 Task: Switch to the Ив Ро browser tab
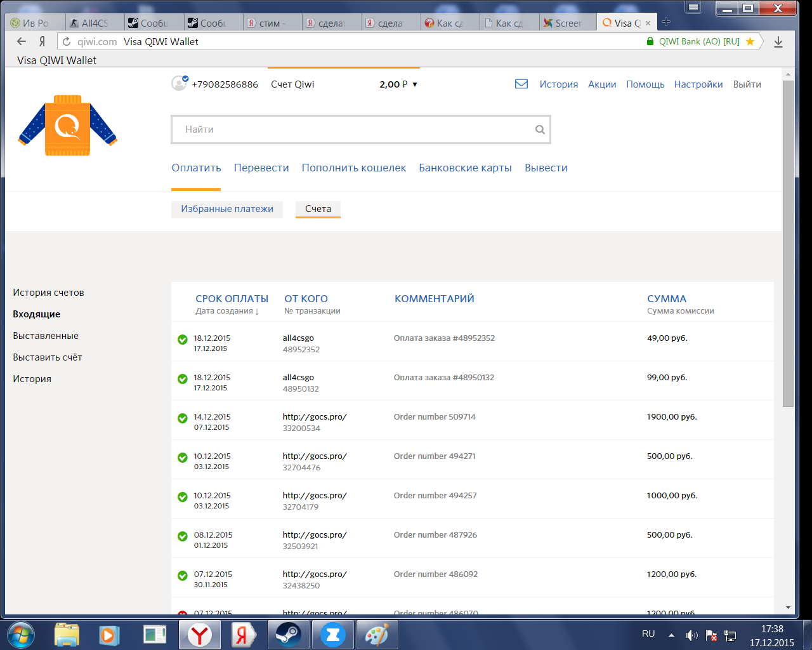click(x=36, y=23)
